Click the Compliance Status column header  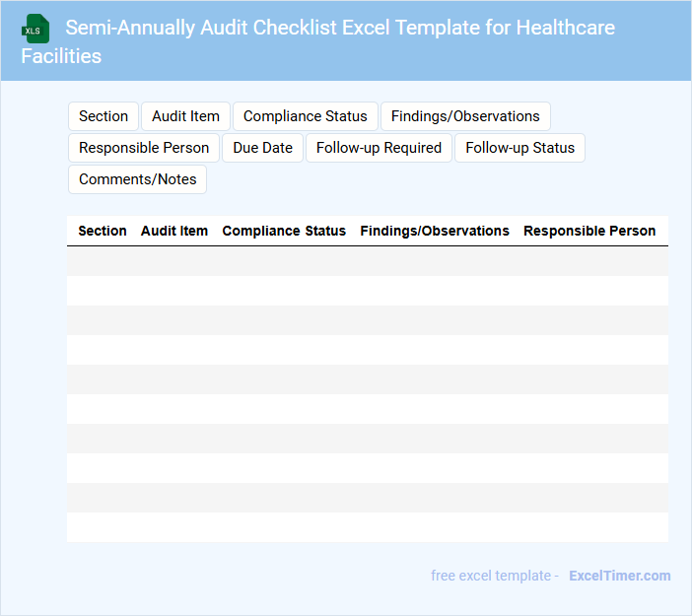(x=284, y=231)
